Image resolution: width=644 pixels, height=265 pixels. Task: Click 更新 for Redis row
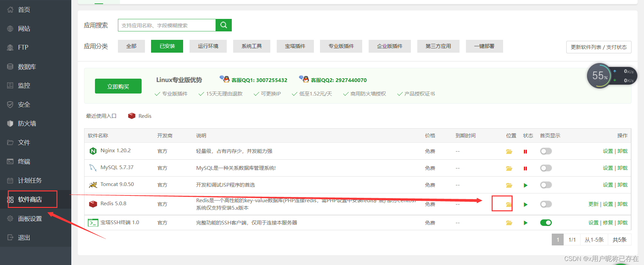click(x=593, y=204)
